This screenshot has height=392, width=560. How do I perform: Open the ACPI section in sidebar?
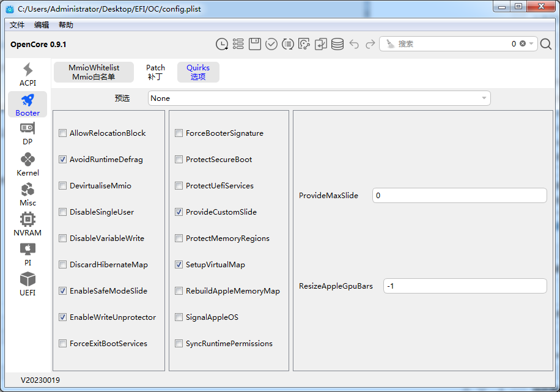28,75
